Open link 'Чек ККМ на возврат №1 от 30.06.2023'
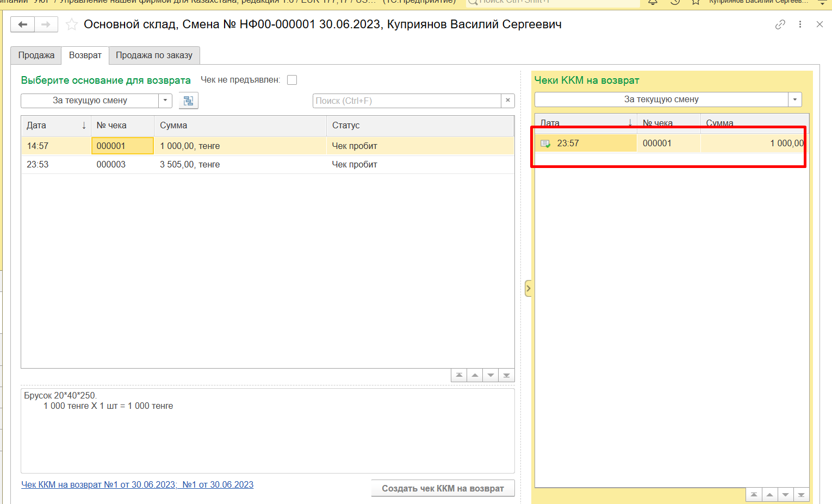The image size is (832, 504). pos(98,484)
